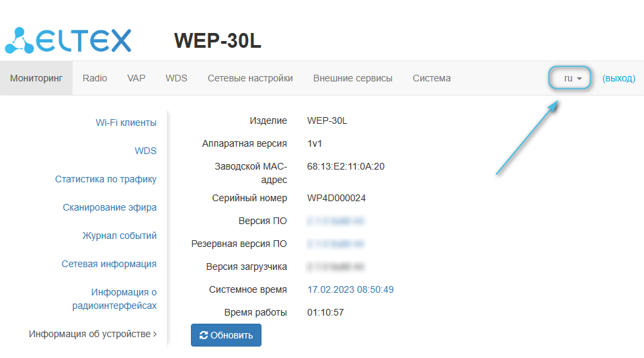644x358 pixels.
Task: Open the Внешние сервисы tab
Action: (x=352, y=78)
